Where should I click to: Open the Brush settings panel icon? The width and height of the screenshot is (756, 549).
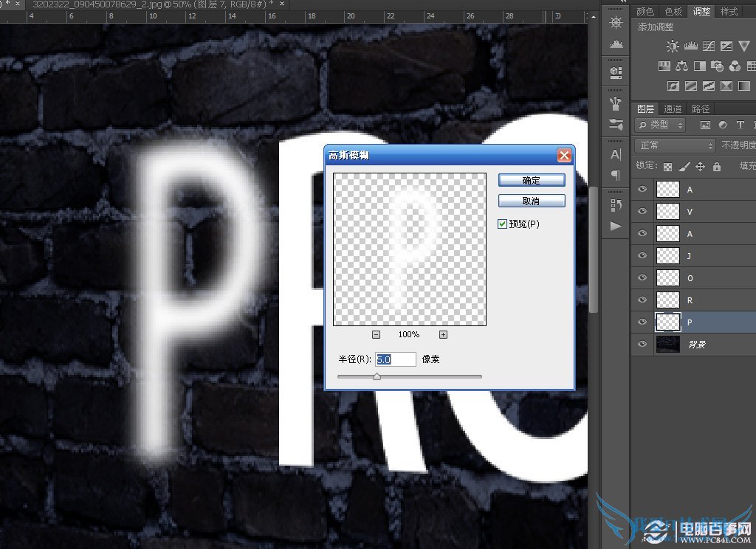pyautogui.click(x=616, y=124)
